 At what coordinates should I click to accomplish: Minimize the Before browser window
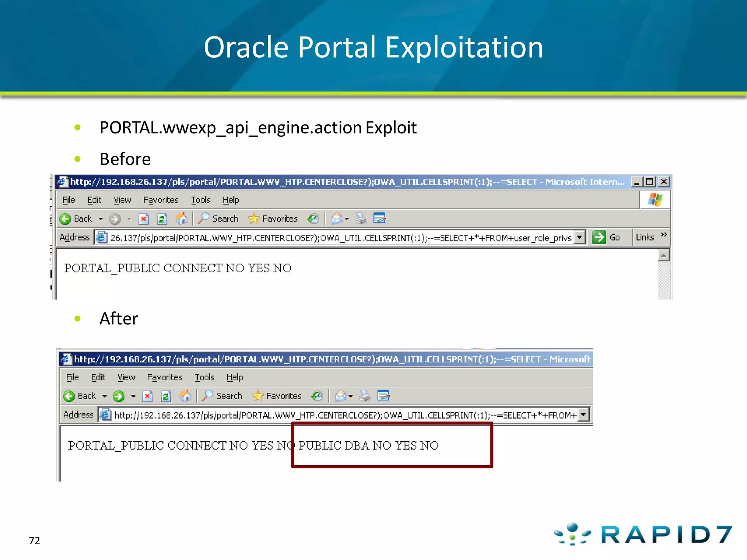point(636,182)
